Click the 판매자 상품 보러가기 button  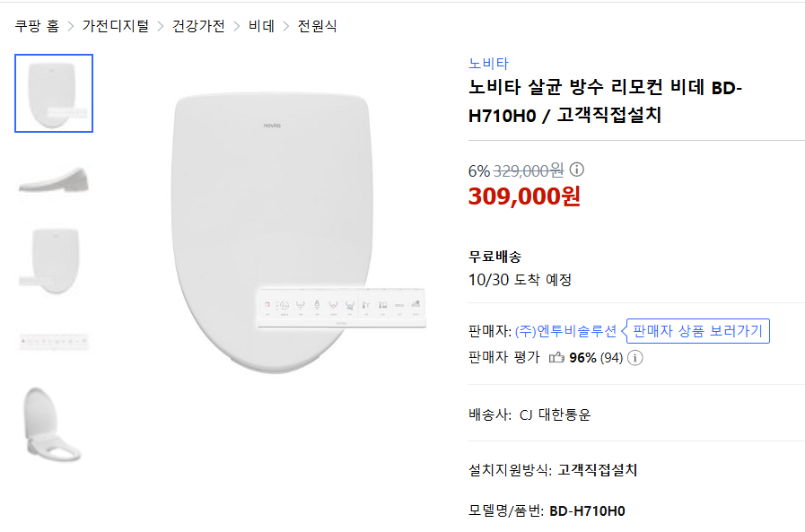(x=696, y=330)
